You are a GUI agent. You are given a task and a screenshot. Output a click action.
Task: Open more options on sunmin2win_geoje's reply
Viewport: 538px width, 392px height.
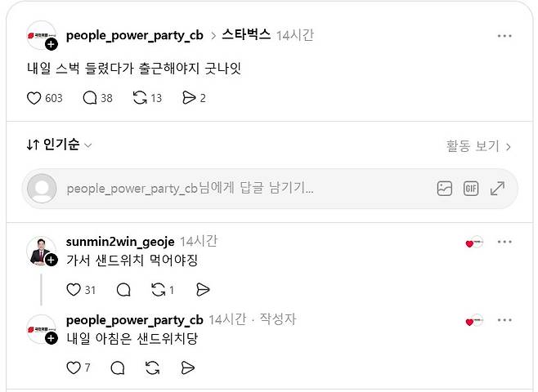tap(504, 242)
